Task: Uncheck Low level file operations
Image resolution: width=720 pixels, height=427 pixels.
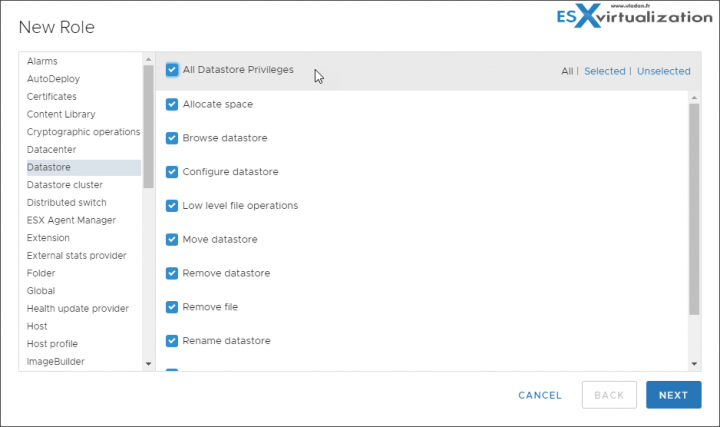Action: coord(172,206)
